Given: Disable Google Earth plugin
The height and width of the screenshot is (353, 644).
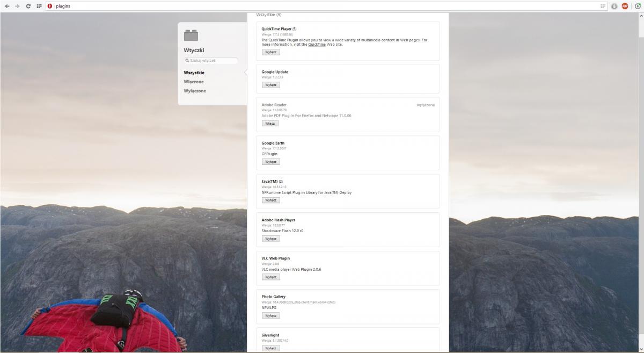Looking at the screenshot, I should point(270,162).
